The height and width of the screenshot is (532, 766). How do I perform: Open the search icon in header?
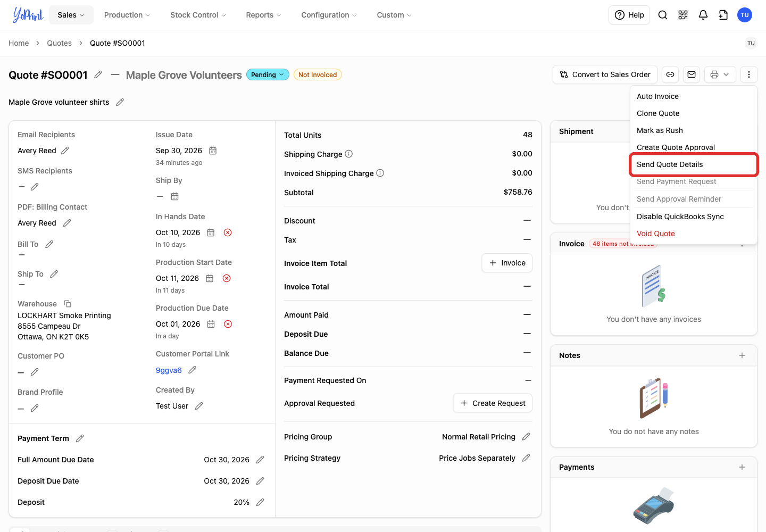[663, 15]
